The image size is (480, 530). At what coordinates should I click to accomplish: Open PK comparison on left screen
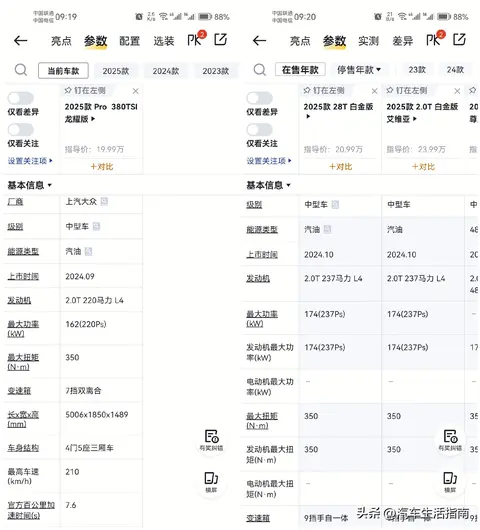pyautogui.click(x=196, y=39)
